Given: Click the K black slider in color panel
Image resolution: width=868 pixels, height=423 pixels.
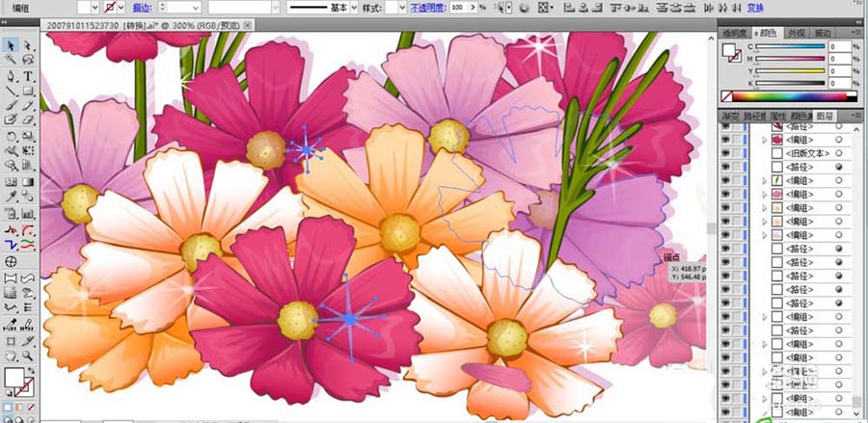Looking at the screenshot, I should pyautogui.click(x=792, y=84).
